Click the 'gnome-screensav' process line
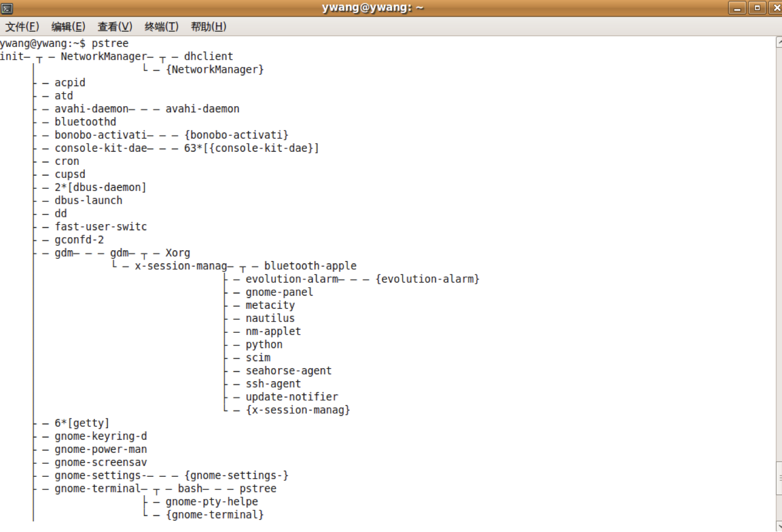The height and width of the screenshot is (532, 782). [101, 463]
